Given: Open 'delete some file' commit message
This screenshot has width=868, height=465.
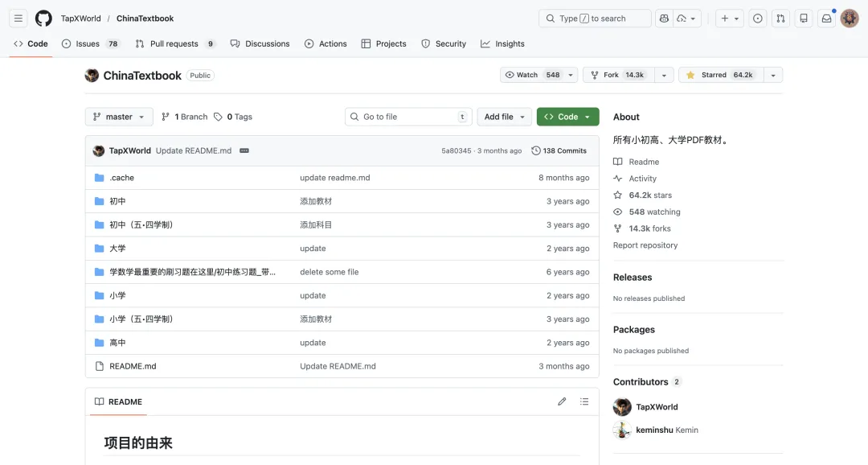Looking at the screenshot, I should click(330, 272).
